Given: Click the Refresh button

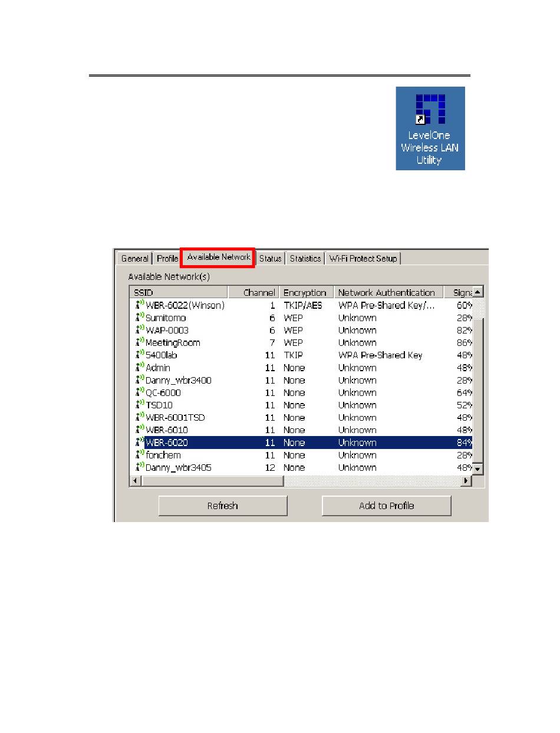Looking at the screenshot, I should coord(223,506).
